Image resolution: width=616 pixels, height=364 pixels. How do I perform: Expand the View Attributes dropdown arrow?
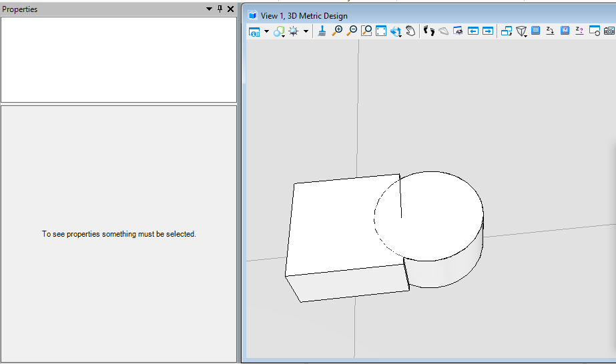pyautogui.click(x=266, y=31)
